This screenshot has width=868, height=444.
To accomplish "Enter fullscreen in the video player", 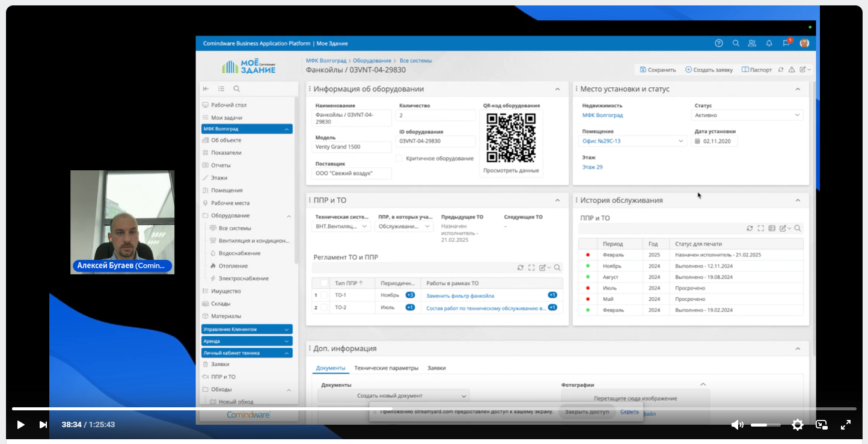I will click(x=846, y=425).
